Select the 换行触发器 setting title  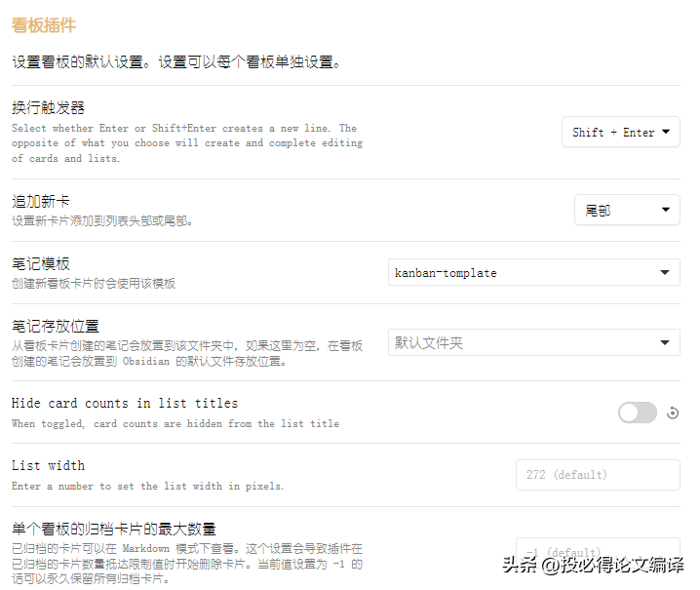pos(48,107)
